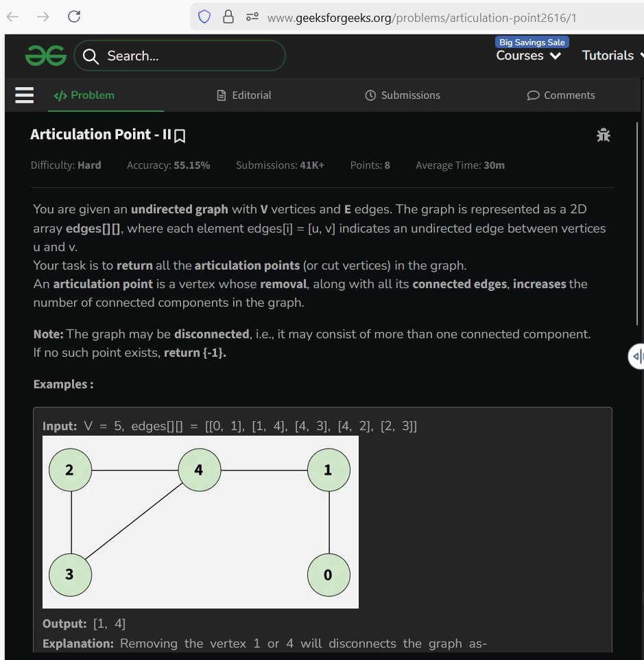The image size is (644, 660).
Task: Click the 'Submissions: 41K+' text
Action: click(x=280, y=165)
